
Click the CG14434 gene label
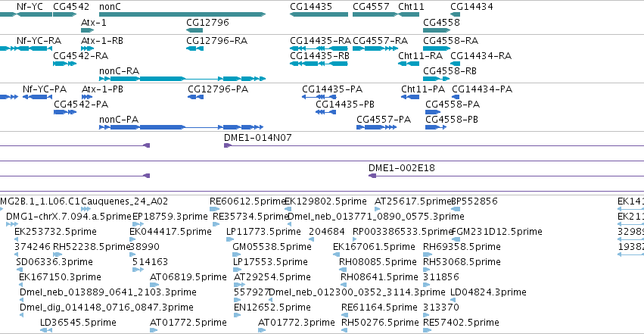471,7
